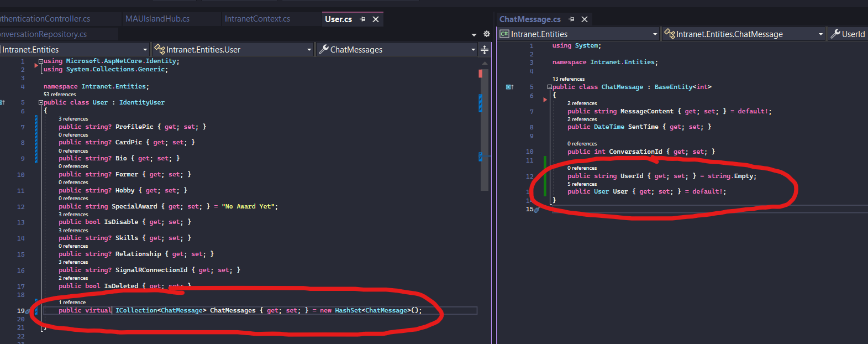Collapse the User class code block
The image size is (868, 344).
tap(41, 103)
